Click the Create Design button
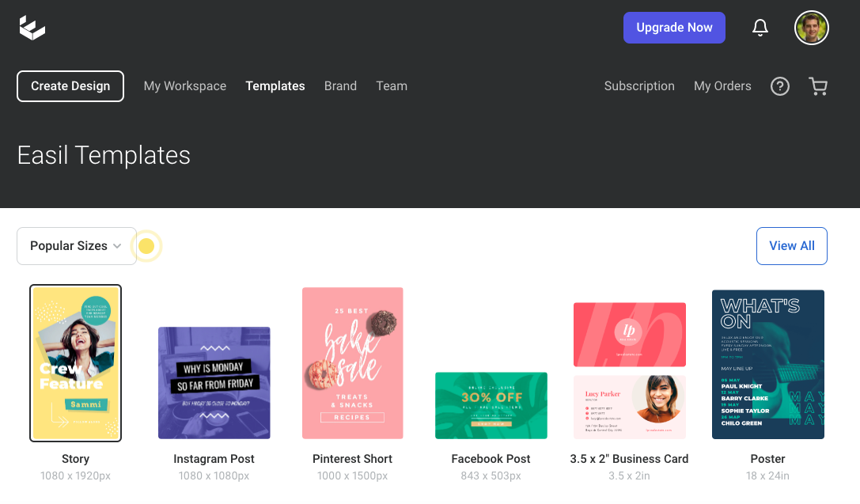The height and width of the screenshot is (504, 860). (x=70, y=86)
